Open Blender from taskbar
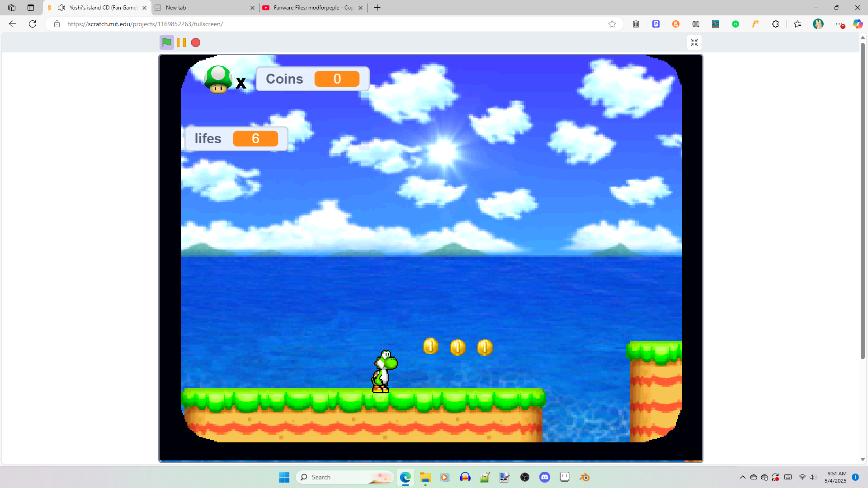Screen dimensions: 868x488 585,477
